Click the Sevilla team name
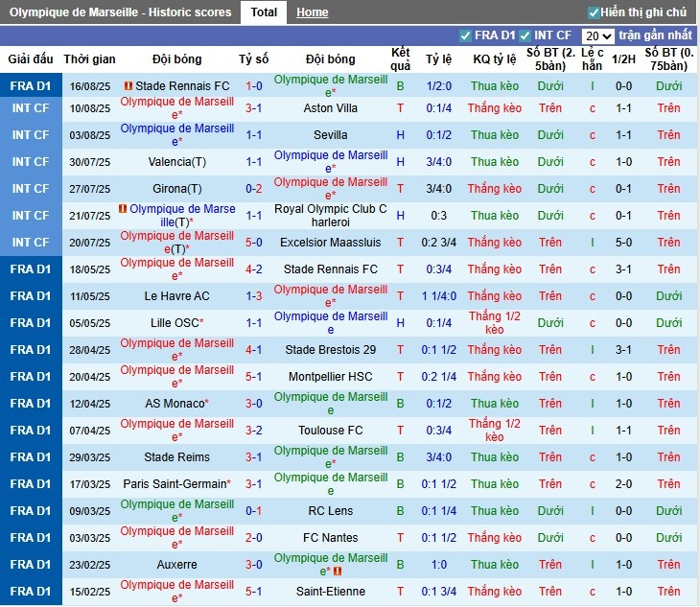This screenshot has height=607, width=700. pos(331,135)
